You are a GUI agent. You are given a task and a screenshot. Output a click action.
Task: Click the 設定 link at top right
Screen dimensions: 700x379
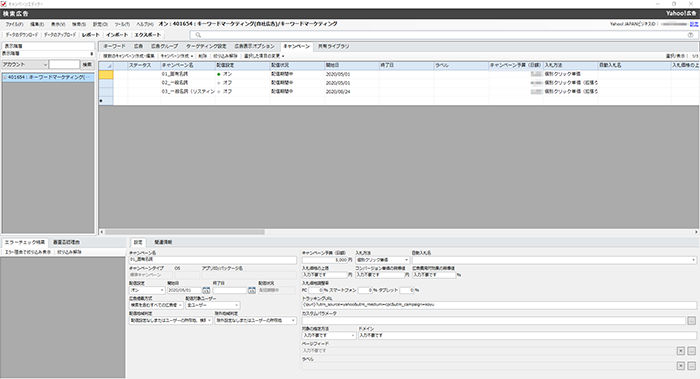point(694,24)
